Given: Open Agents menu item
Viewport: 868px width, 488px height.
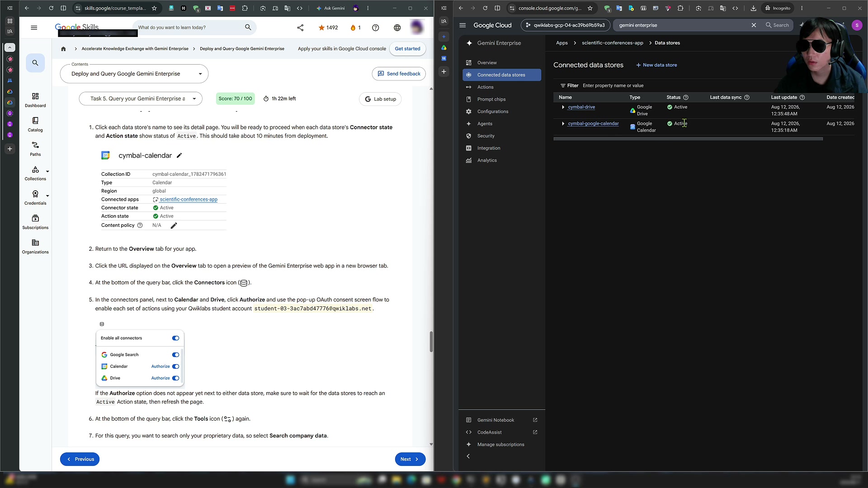Looking at the screenshot, I should [502, 124].
